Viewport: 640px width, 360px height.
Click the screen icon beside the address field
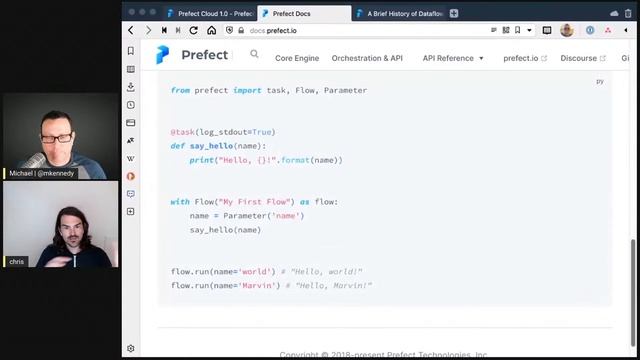[x=547, y=30]
